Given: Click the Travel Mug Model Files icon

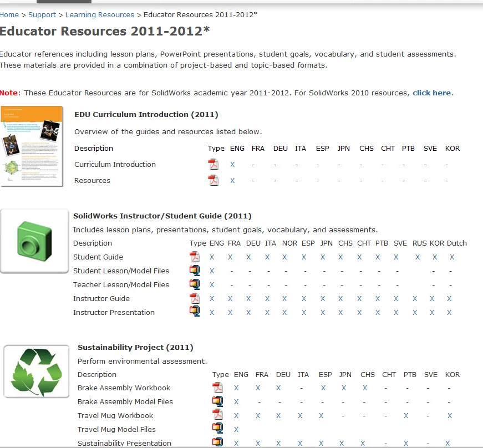Looking at the screenshot, I should click(x=217, y=429).
